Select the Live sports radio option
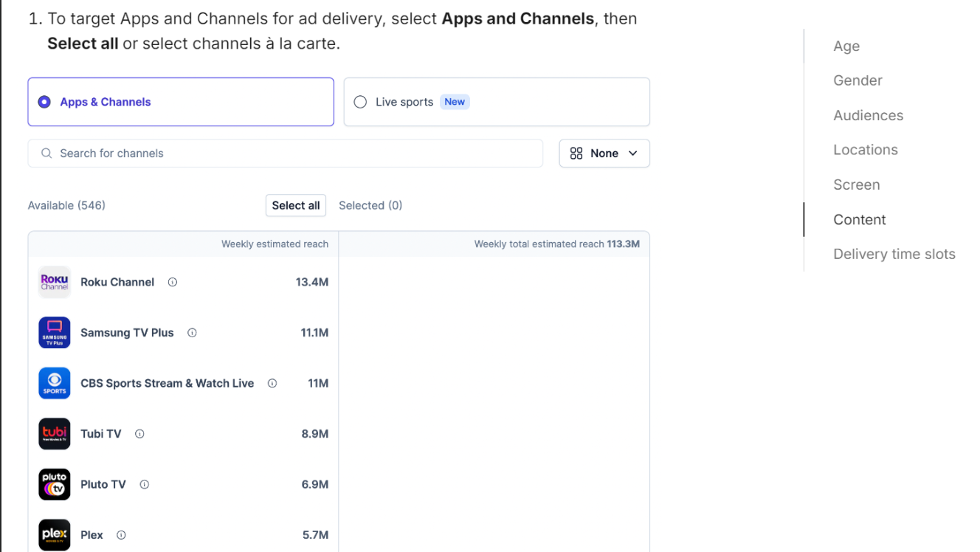Viewport: 980px width, 552px height. 497,102
